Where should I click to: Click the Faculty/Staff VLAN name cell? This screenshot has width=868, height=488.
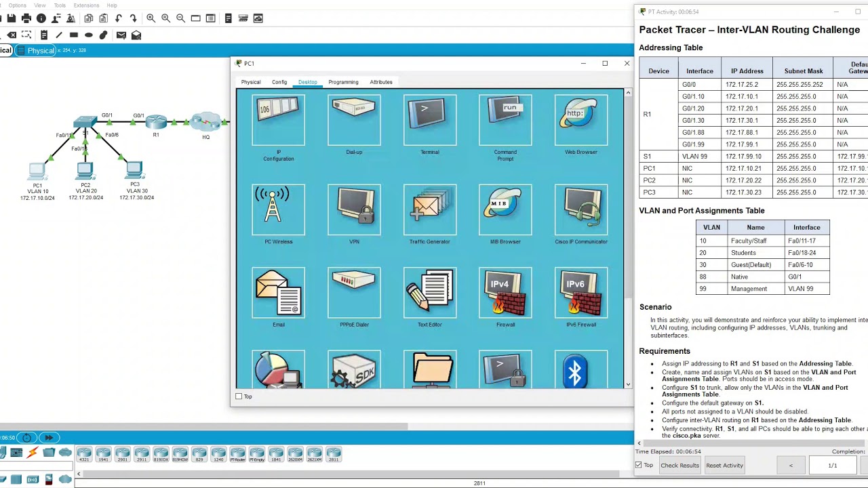pos(755,241)
